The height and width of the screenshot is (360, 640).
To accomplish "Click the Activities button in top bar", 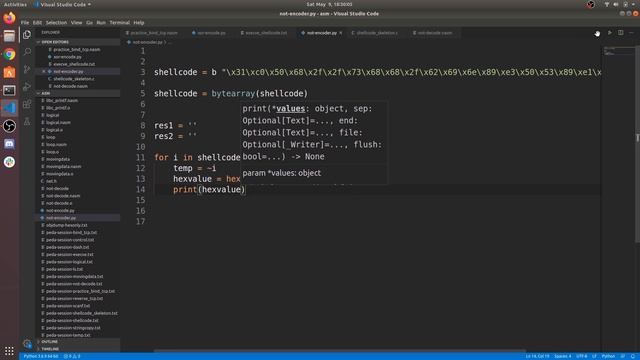I will (x=15, y=4).
